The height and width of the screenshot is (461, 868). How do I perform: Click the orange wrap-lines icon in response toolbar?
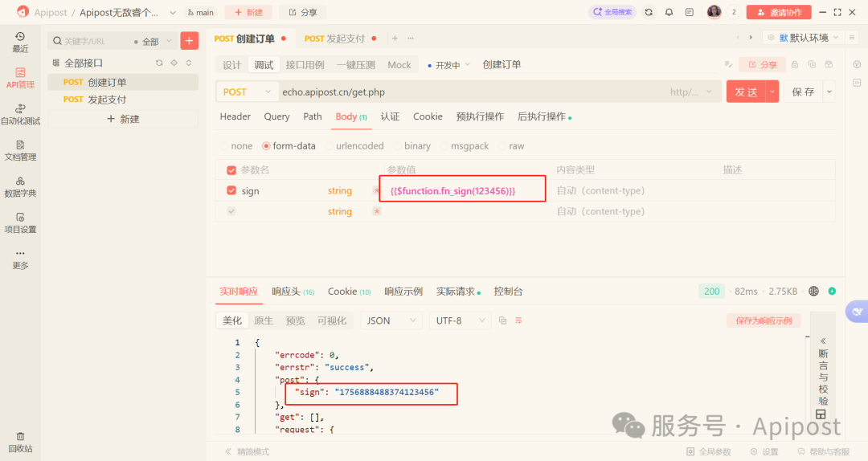pyautogui.click(x=518, y=320)
